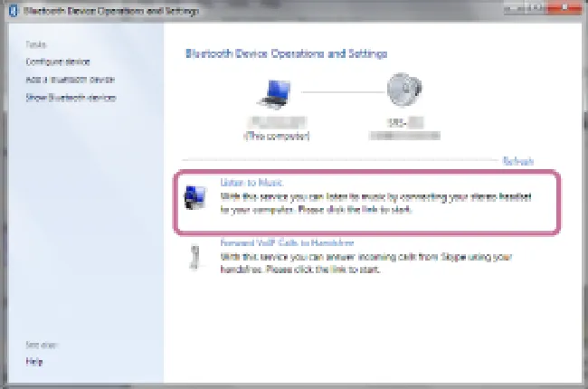
Task: Click the Bluetooth icon in title bar
Action: click(13, 11)
